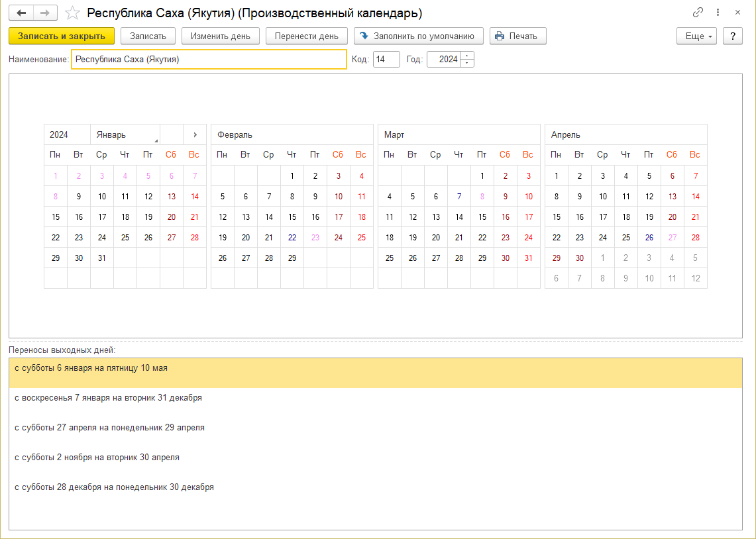Image resolution: width=756 pixels, height=539 pixels.
Task: Select April 30 in the calendar
Action: pyautogui.click(x=580, y=258)
